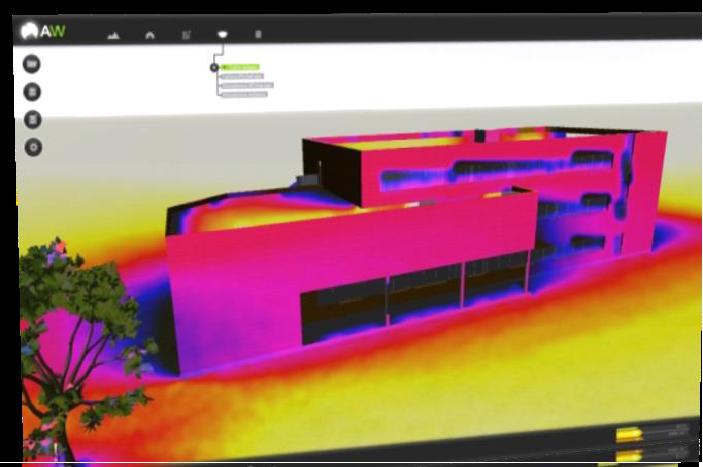Choose the last entry in the dropdown tree
Screen dimensions: 703x467
coord(244,94)
